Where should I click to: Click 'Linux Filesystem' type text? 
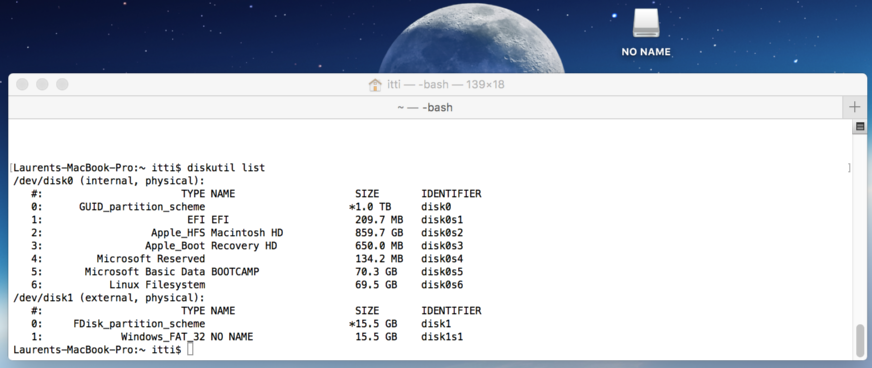click(x=157, y=285)
